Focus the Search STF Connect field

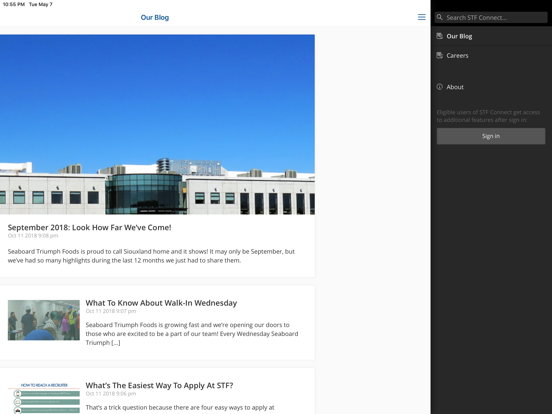pyautogui.click(x=491, y=17)
